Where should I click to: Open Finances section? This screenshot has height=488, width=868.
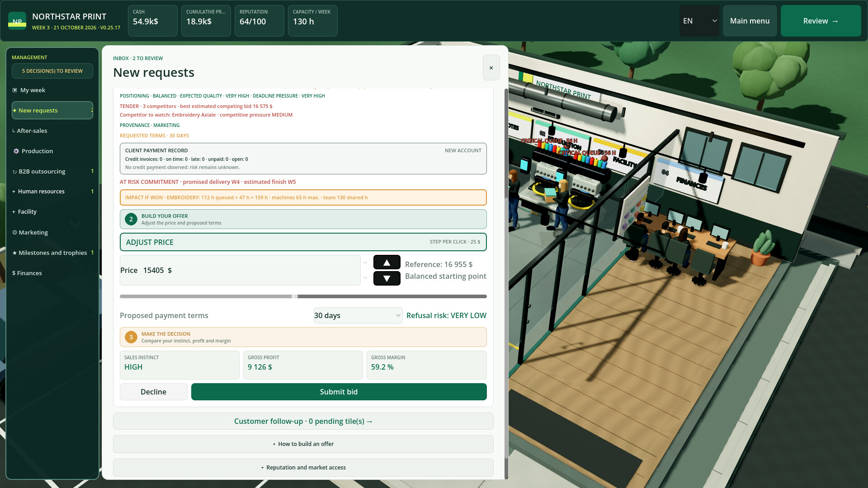pos(52,273)
